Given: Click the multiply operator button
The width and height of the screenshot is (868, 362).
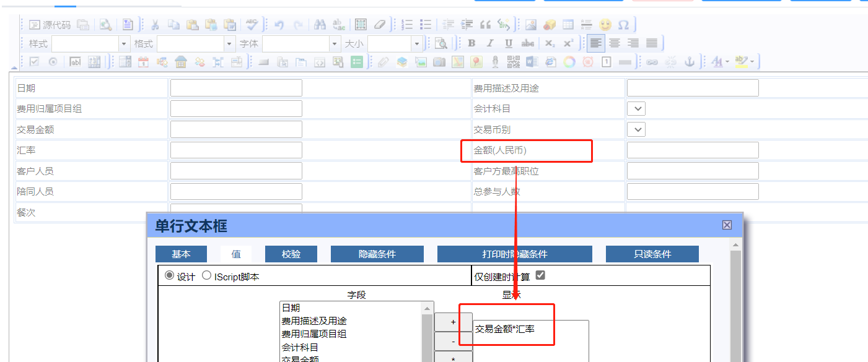Looking at the screenshot, I should (454, 357).
